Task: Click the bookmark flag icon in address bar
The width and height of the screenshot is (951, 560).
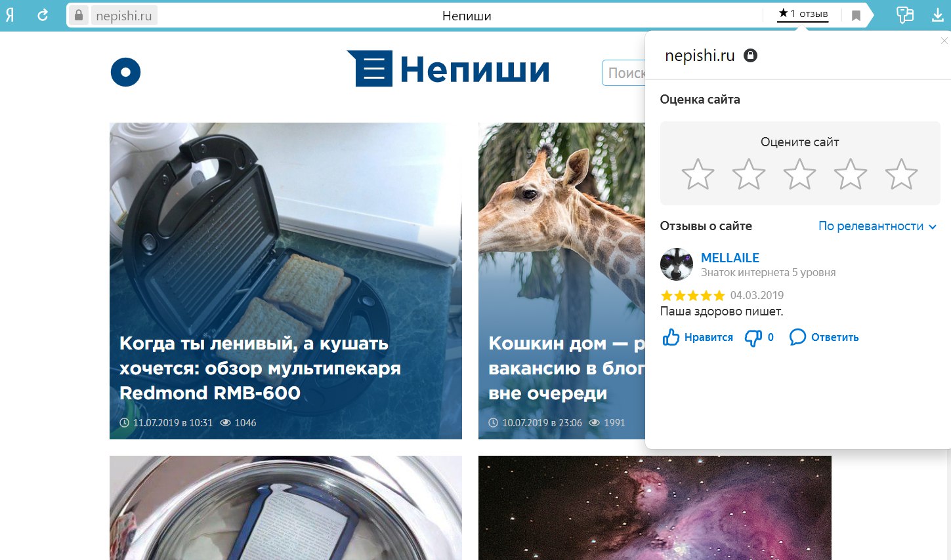Action: click(x=856, y=16)
